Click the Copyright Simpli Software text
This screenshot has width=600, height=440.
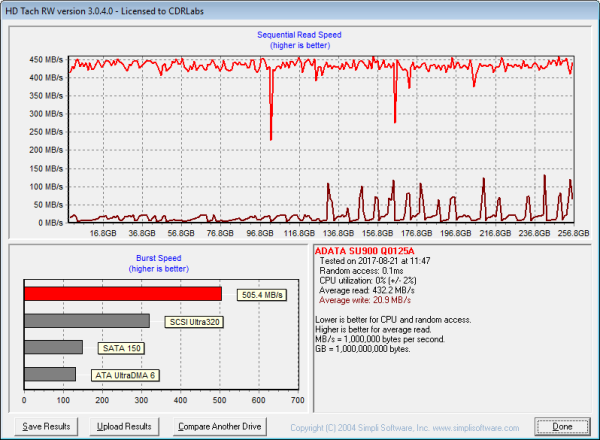[x=404, y=428]
